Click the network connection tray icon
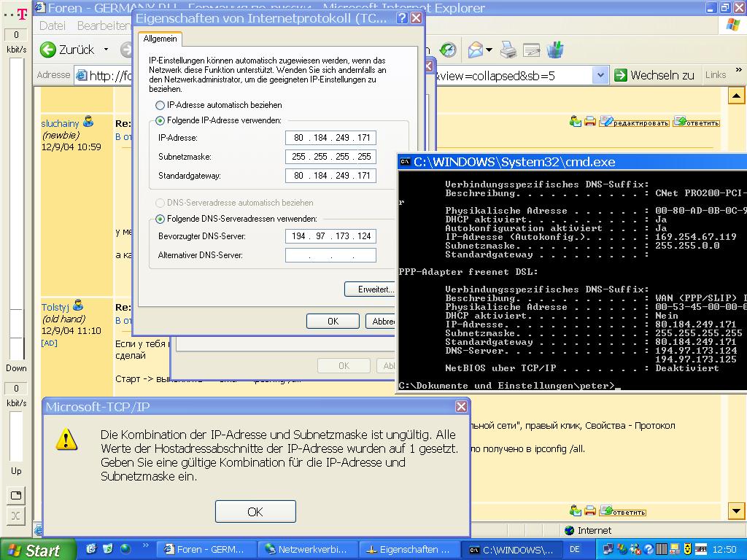Viewport: 747px width, 560px height. (608, 550)
